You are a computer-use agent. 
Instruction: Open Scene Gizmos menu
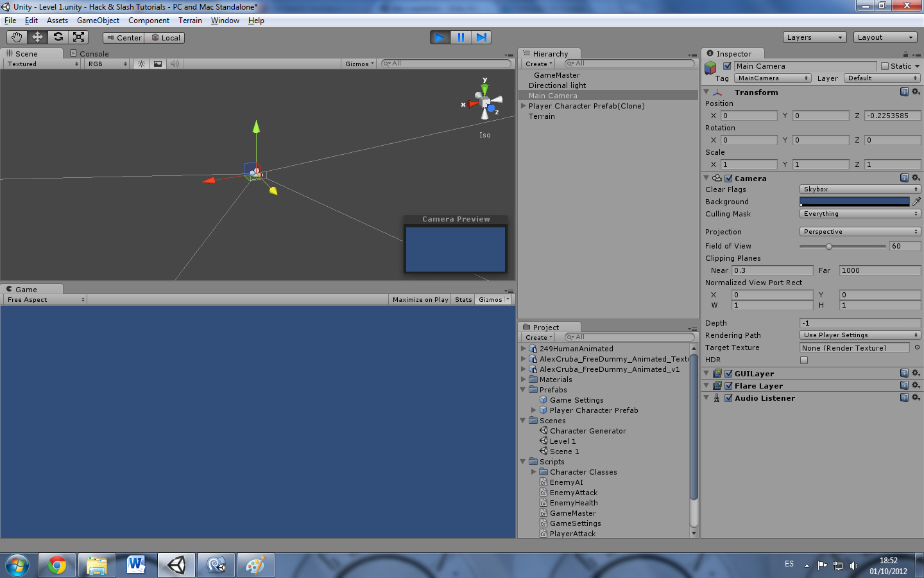tap(359, 64)
